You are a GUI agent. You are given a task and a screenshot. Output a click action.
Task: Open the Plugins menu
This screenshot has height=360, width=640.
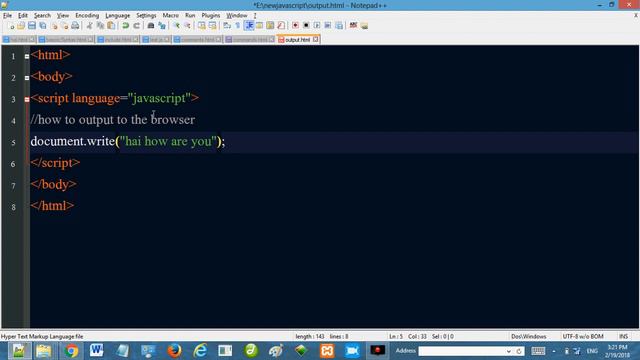click(211, 16)
